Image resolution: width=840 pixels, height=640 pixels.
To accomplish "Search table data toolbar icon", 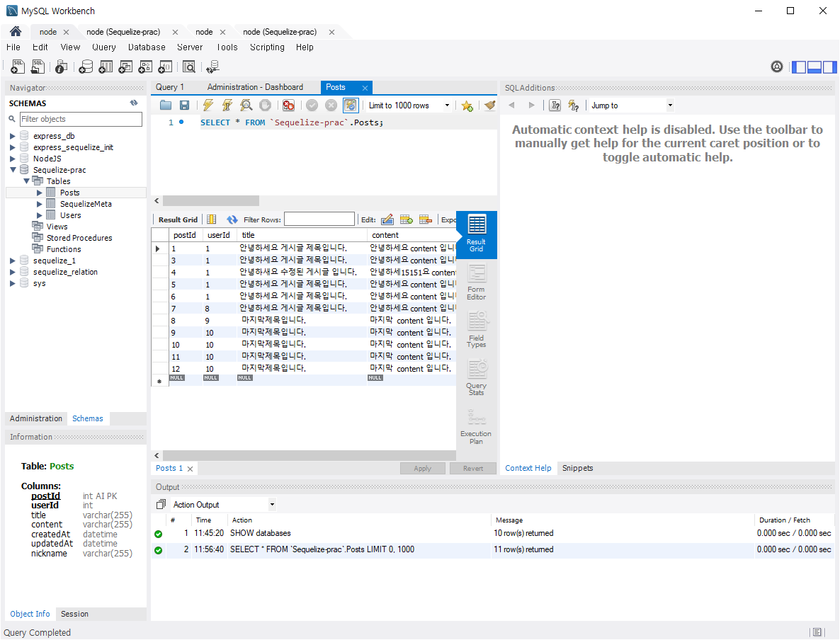I will [189, 67].
